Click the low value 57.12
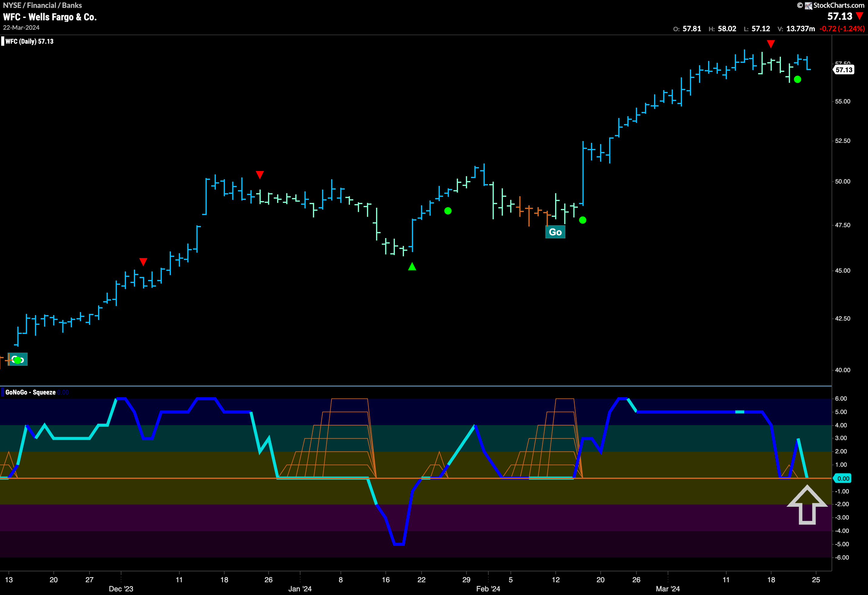868x595 pixels. coord(761,29)
